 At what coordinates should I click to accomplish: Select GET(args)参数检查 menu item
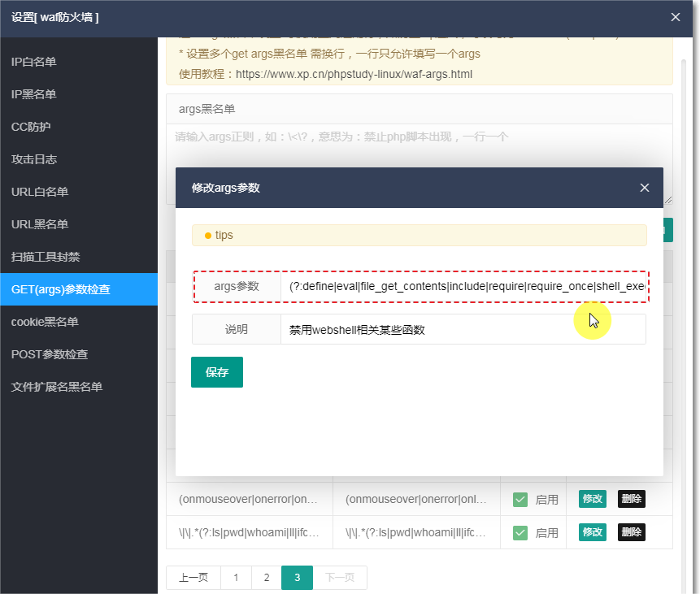[79, 289]
